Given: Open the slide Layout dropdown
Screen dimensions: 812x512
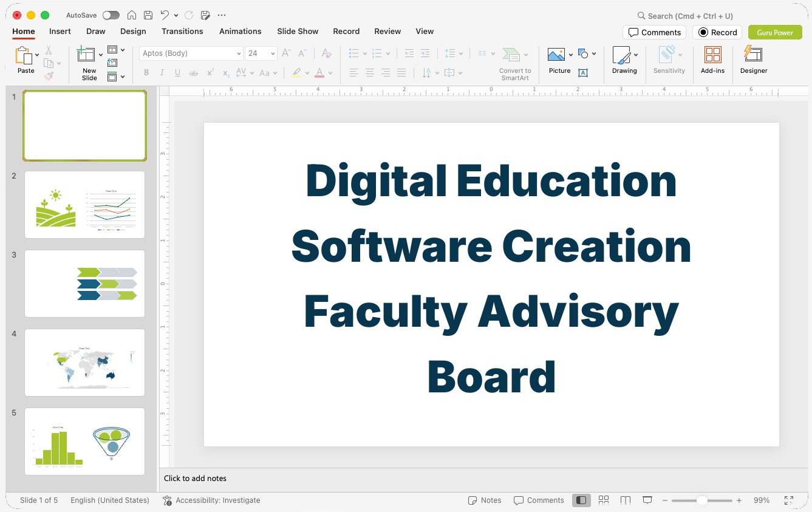Looking at the screenshot, I should [x=115, y=50].
